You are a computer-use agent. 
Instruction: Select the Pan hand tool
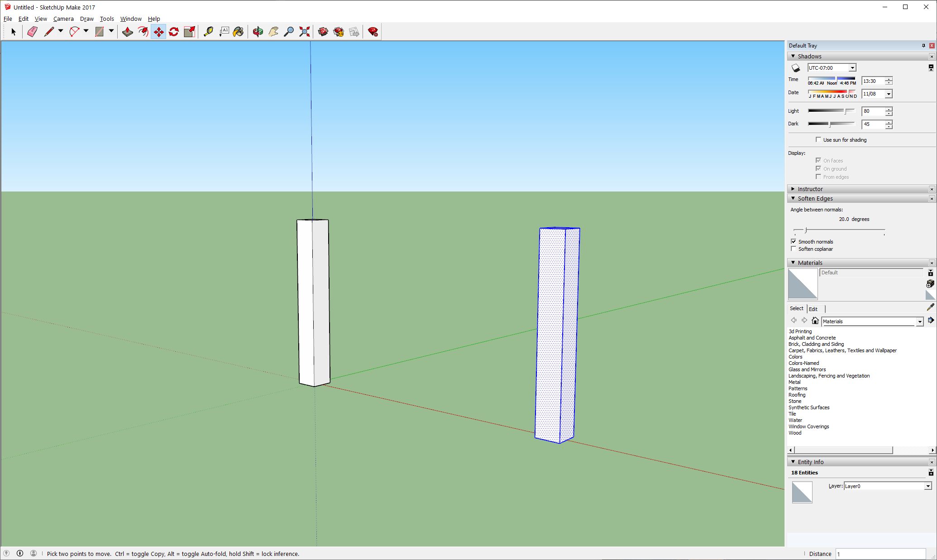click(x=273, y=32)
